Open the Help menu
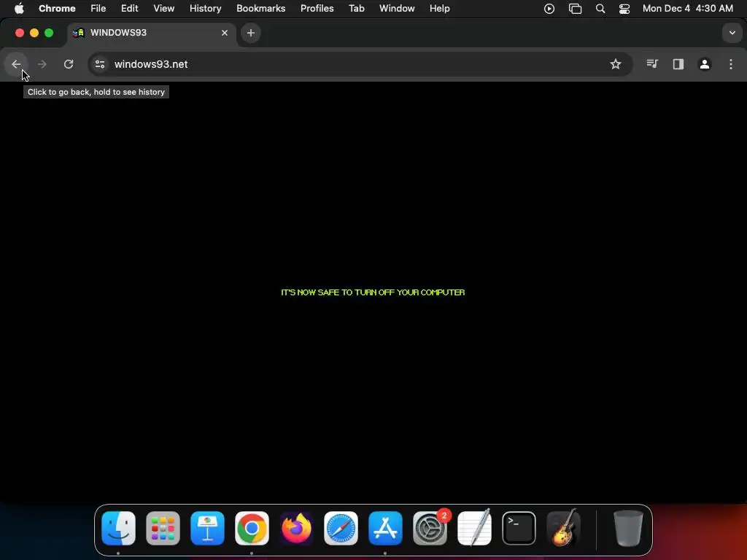Screen dimensions: 747x560 click(x=440, y=9)
